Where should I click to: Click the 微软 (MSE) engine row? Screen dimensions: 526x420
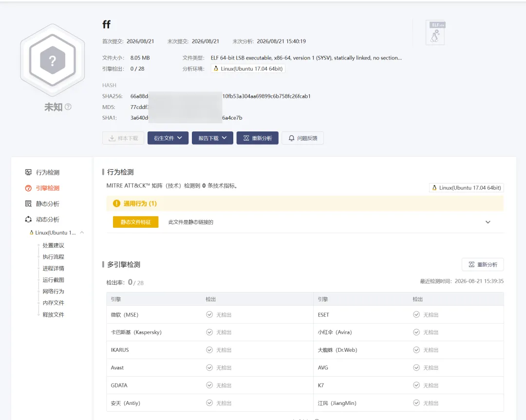[209, 315]
